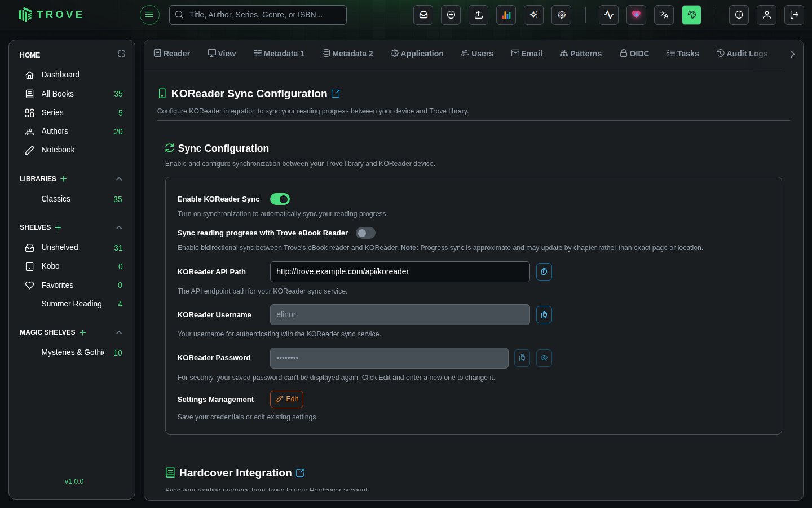Viewport: 812px width, 508px height.
Task: Click the green theme palette icon
Action: coord(692,15)
